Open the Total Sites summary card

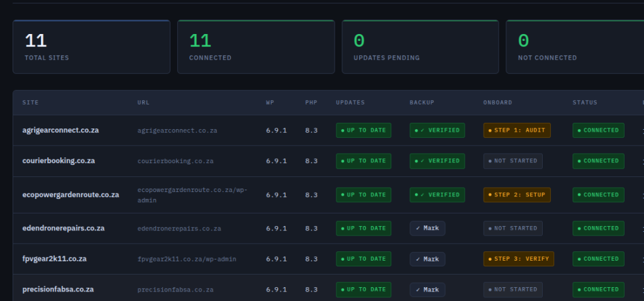(92, 47)
